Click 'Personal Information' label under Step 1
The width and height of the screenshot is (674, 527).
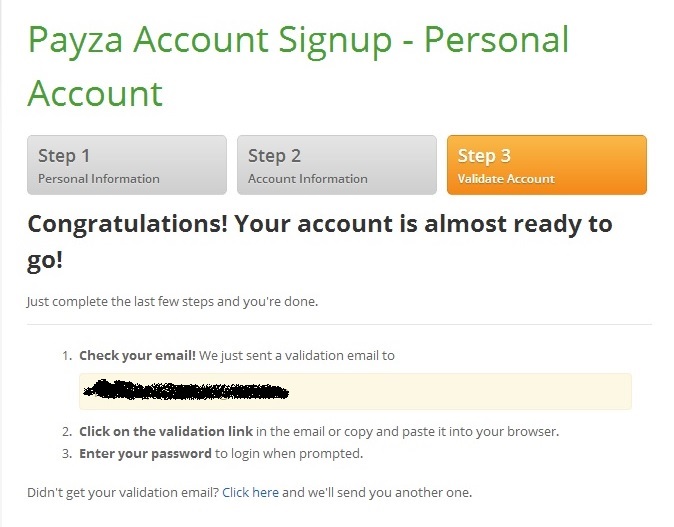98,179
